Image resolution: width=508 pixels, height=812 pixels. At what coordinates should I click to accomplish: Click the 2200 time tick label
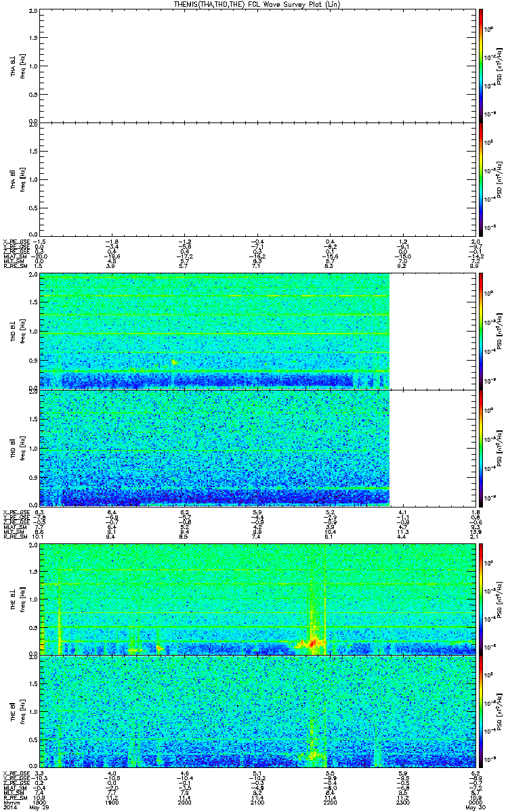coord(331,801)
